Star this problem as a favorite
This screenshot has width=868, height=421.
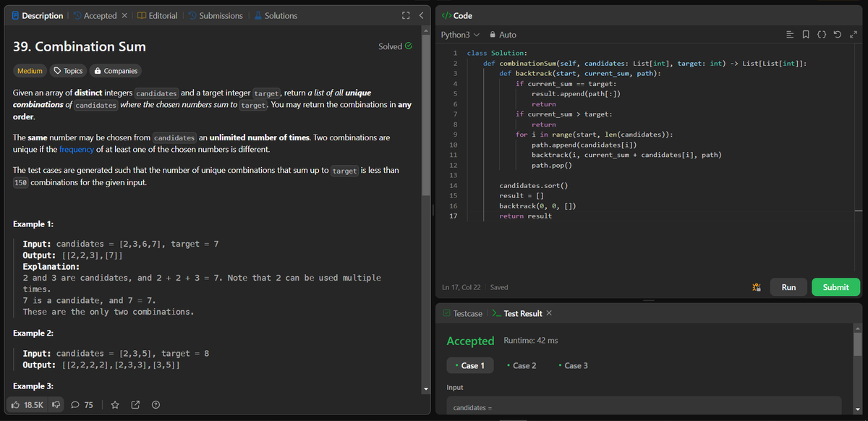point(114,405)
